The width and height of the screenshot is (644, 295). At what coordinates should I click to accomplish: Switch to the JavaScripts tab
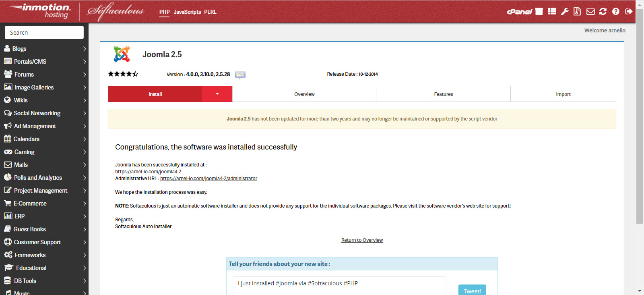point(187,12)
